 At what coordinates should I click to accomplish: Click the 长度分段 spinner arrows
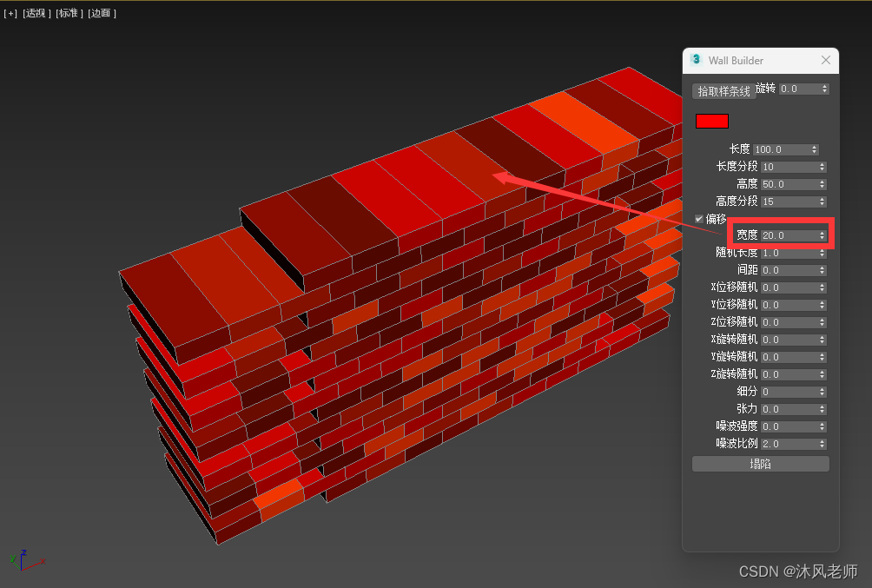click(x=822, y=167)
